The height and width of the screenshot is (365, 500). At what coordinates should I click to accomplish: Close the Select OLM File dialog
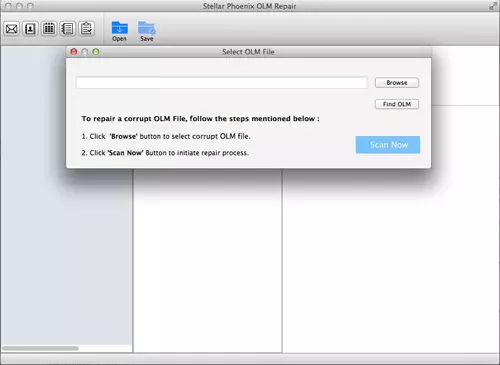pos(74,52)
